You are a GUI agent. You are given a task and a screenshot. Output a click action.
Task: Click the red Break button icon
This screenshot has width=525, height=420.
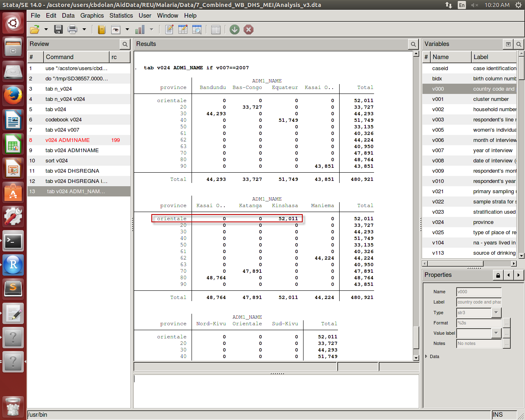pos(249,30)
